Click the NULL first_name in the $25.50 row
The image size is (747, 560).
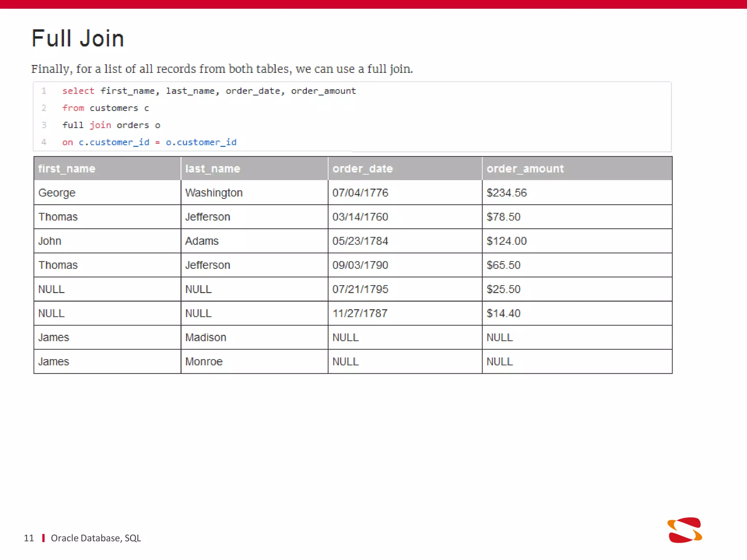(x=107, y=289)
